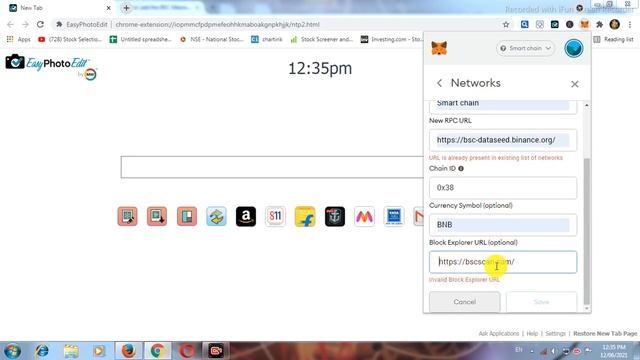The image size is (640, 360).
Task: Save the network settings
Action: 541,302
